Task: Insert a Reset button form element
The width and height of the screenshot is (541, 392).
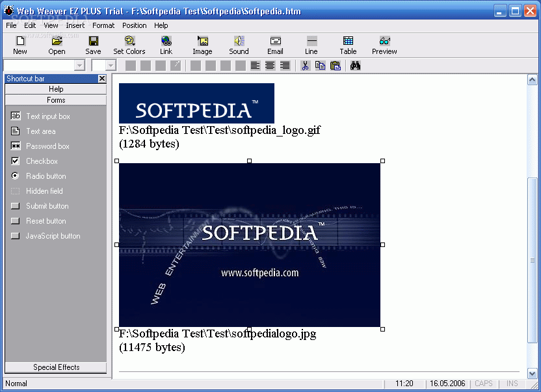Action: coord(38,221)
